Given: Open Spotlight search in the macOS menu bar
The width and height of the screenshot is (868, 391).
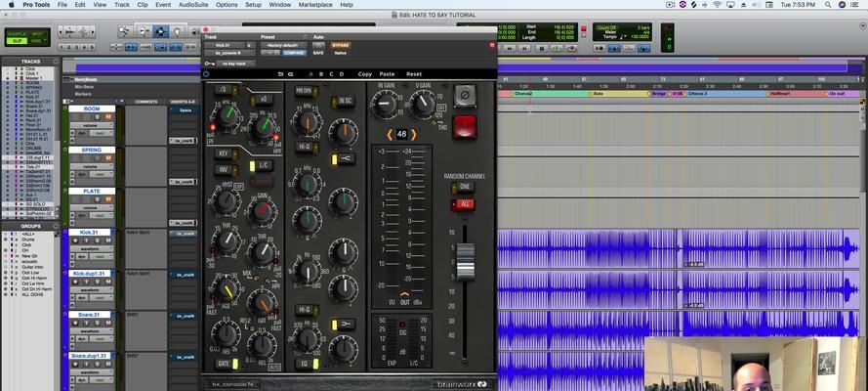Looking at the screenshot, I should pos(828,5).
